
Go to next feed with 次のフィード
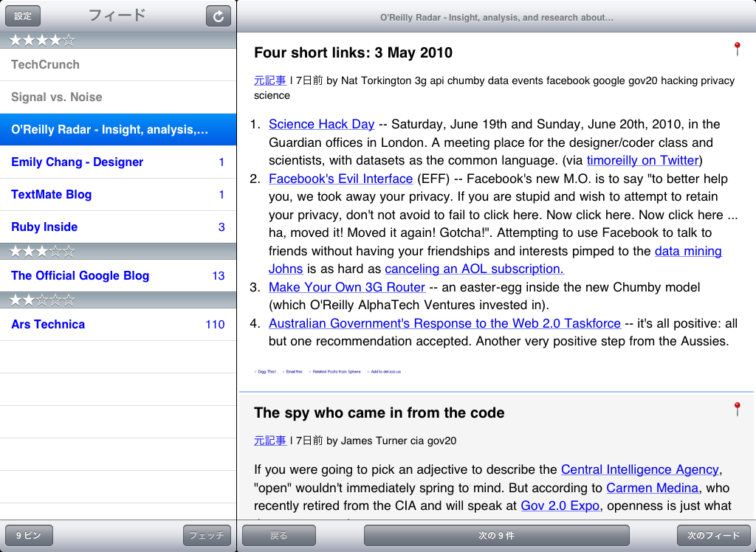pos(714,535)
